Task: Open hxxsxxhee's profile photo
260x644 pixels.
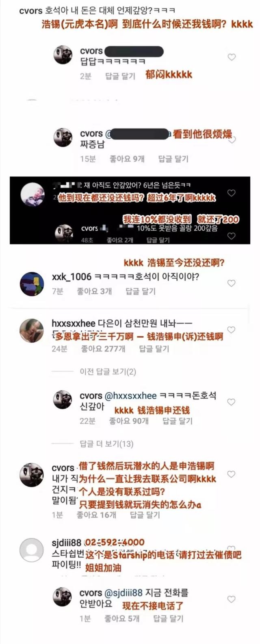Action: point(32,330)
